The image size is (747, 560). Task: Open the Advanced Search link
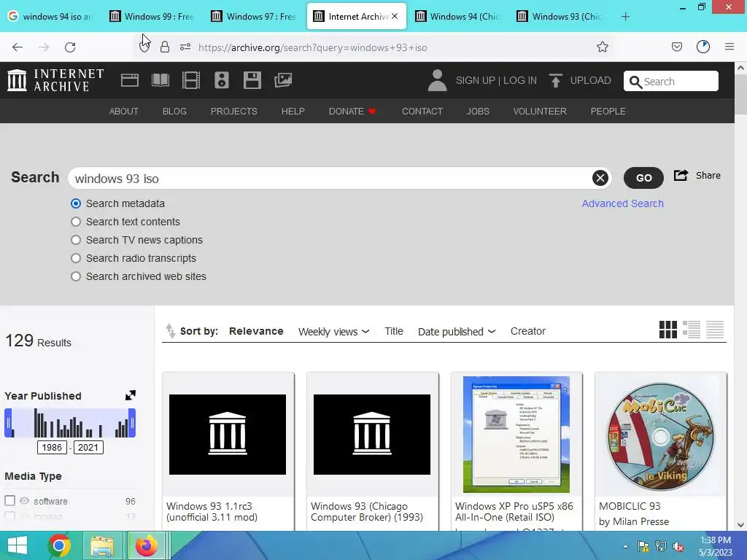click(x=622, y=203)
